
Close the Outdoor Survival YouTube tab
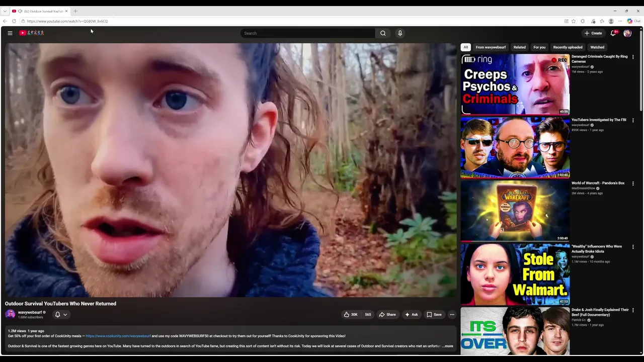(x=66, y=11)
